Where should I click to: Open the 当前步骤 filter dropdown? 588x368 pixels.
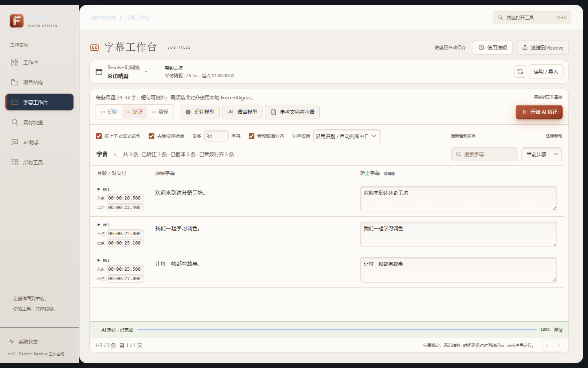pyautogui.click(x=541, y=154)
